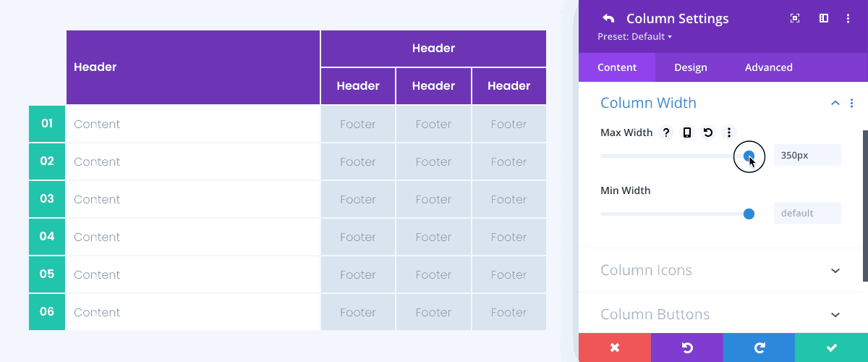
Task: Click the Max Width responsive phone icon
Action: [x=687, y=132]
